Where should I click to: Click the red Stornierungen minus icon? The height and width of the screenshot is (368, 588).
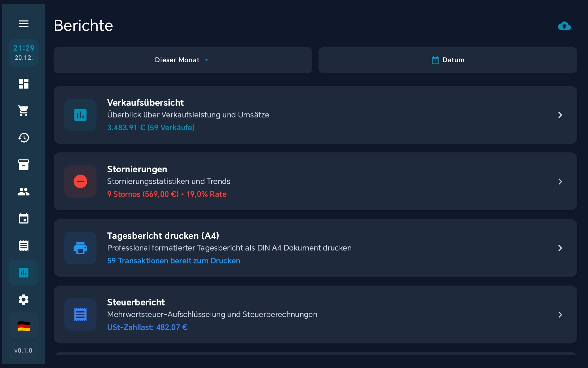(80, 182)
